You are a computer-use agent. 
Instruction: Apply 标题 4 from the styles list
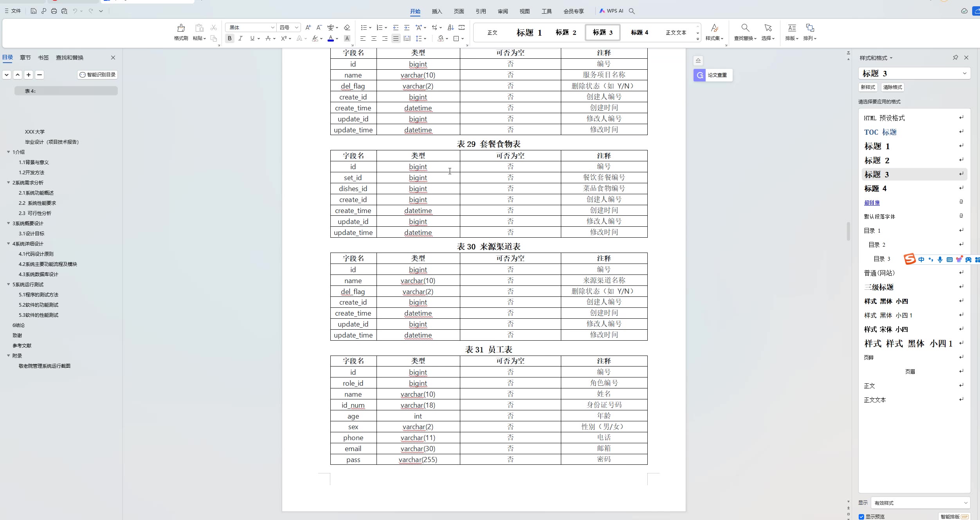click(x=914, y=188)
